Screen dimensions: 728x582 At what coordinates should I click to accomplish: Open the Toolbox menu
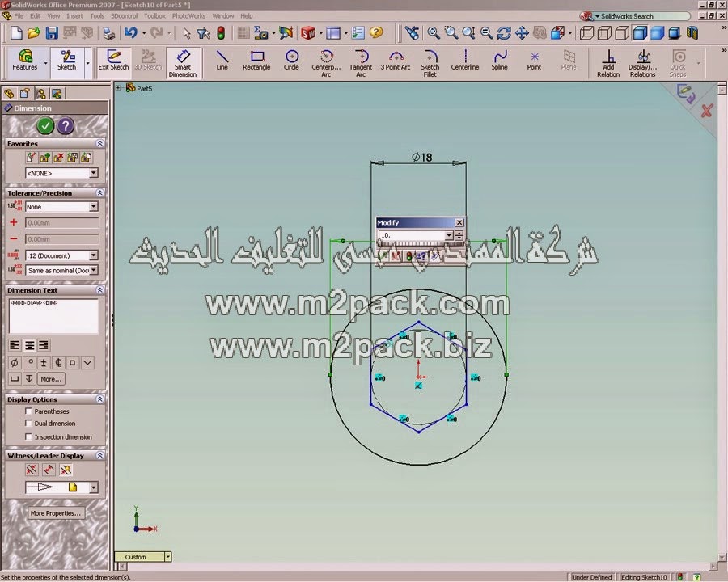[x=155, y=16]
